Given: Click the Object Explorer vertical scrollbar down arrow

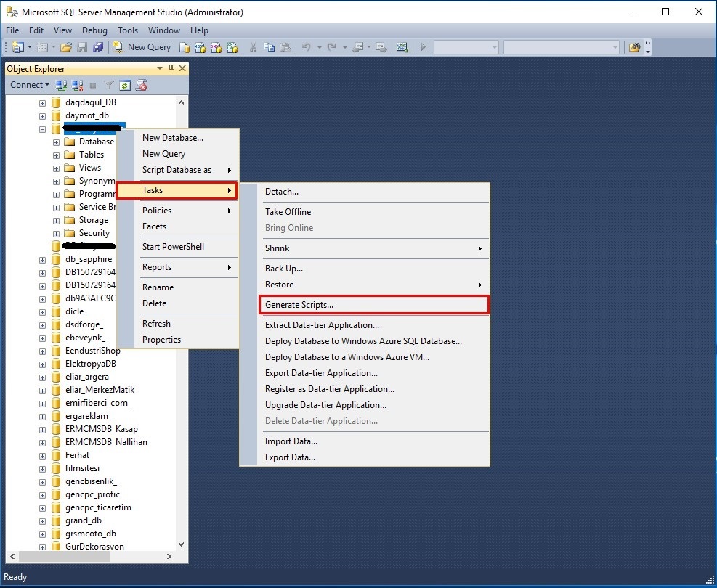Looking at the screenshot, I should pos(181,544).
